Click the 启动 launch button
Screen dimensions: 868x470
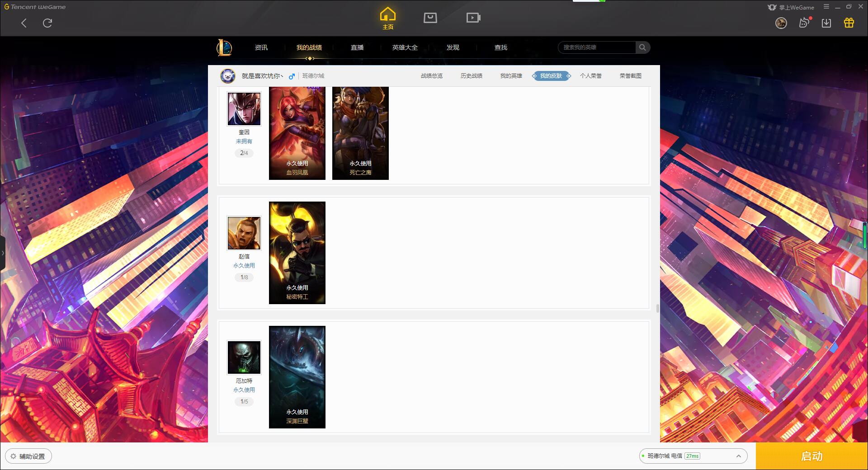(x=811, y=456)
